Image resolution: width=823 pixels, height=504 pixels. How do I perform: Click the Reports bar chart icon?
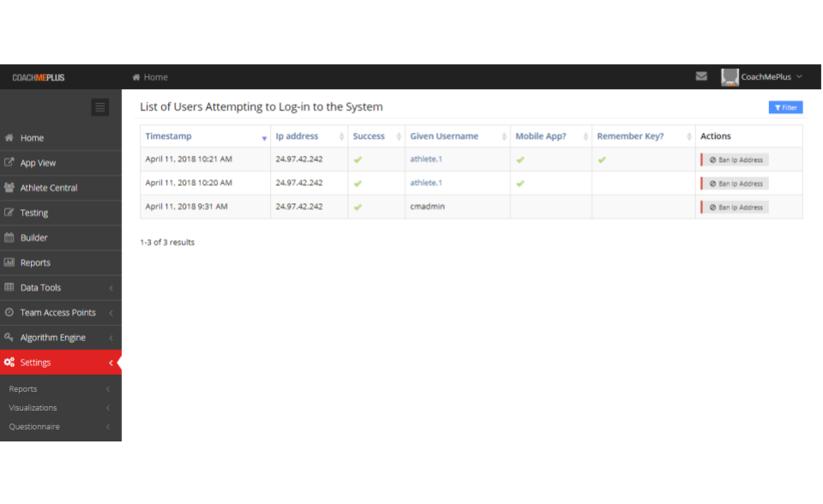(x=9, y=262)
